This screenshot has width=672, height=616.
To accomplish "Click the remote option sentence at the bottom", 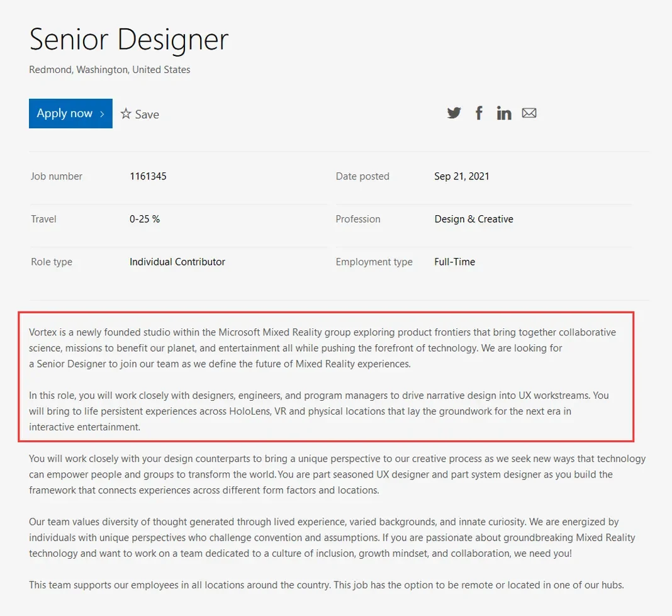I will pos(327,585).
